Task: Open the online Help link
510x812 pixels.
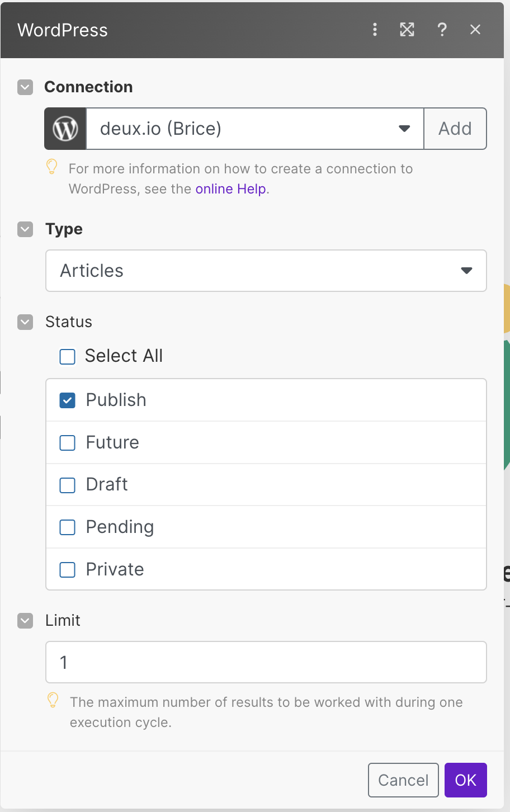Action: pos(230,189)
